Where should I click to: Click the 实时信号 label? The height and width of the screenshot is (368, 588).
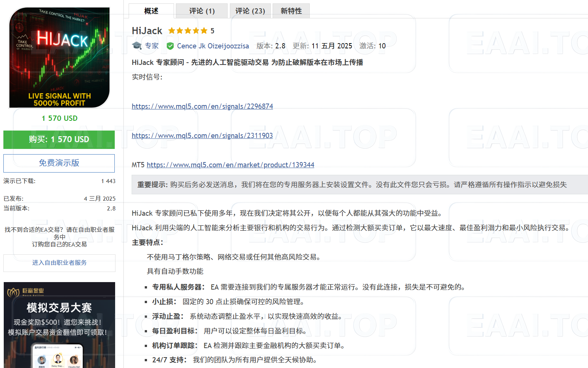(147, 77)
